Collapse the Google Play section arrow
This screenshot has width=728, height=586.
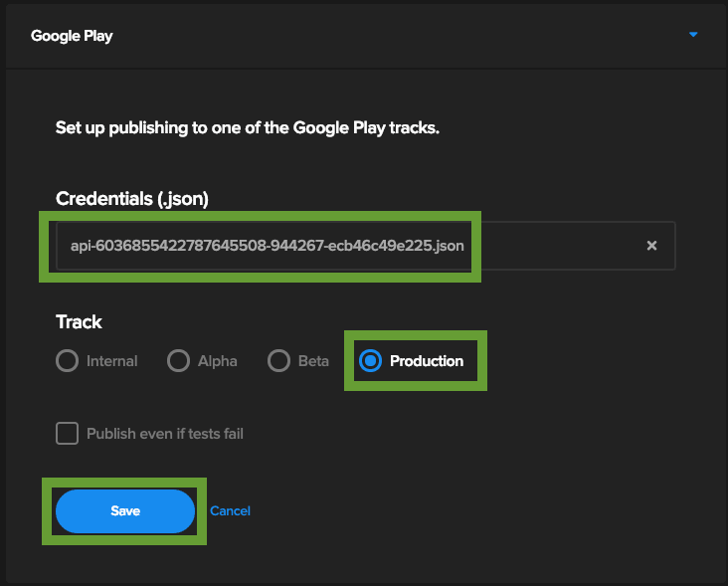(x=693, y=35)
